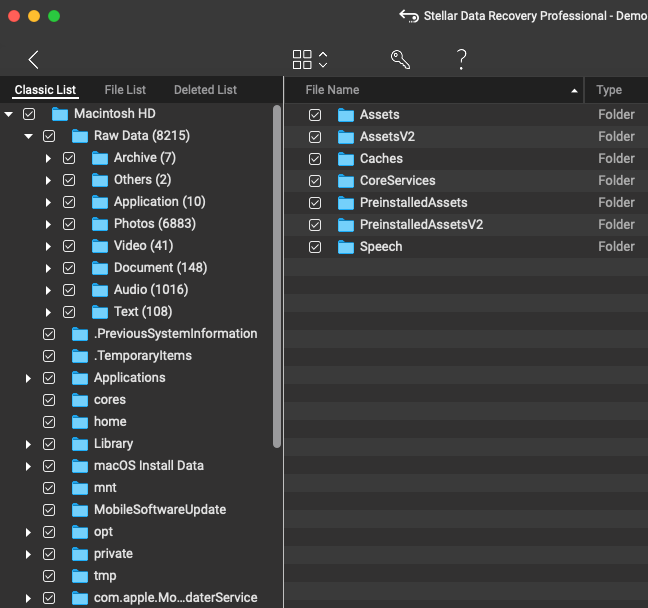Click the MobileSoftwareUpdate folder icon

[x=80, y=510]
